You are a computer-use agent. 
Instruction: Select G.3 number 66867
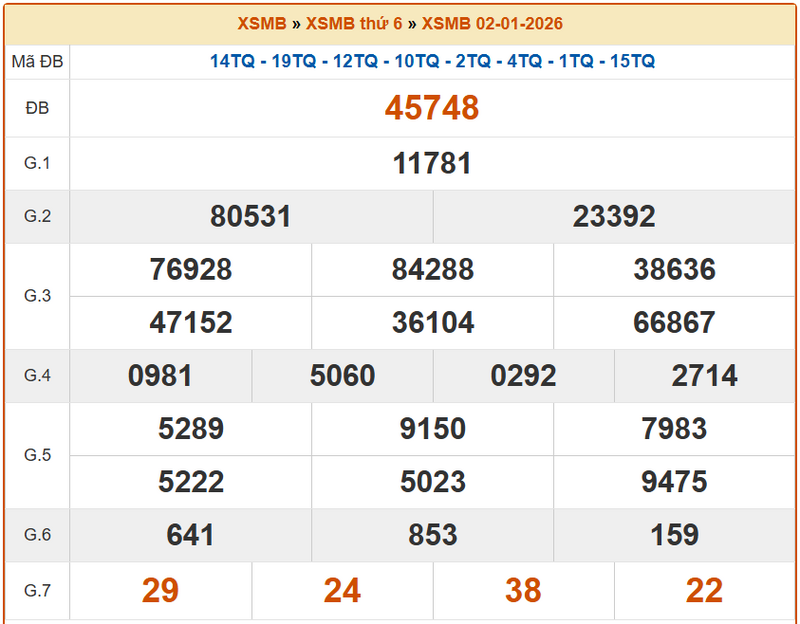pyautogui.click(x=674, y=322)
